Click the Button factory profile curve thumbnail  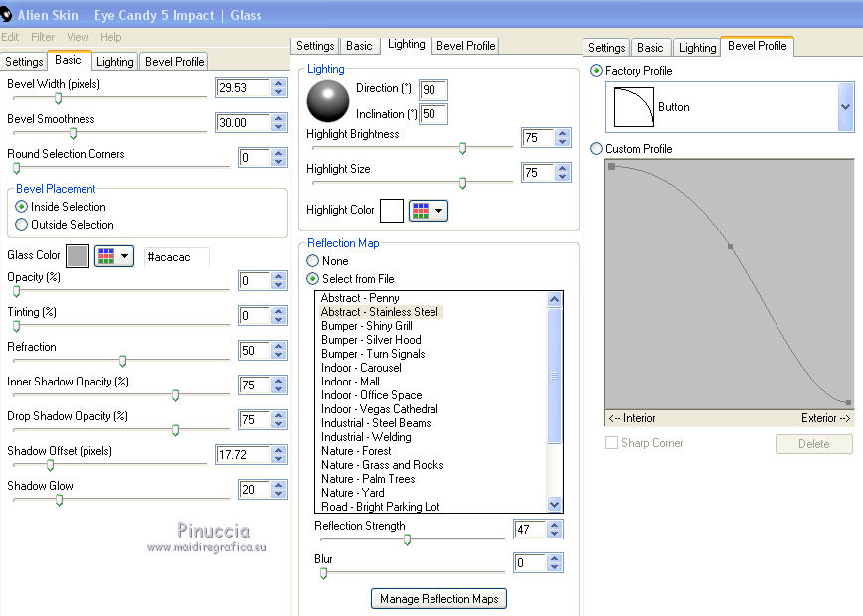coord(633,107)
